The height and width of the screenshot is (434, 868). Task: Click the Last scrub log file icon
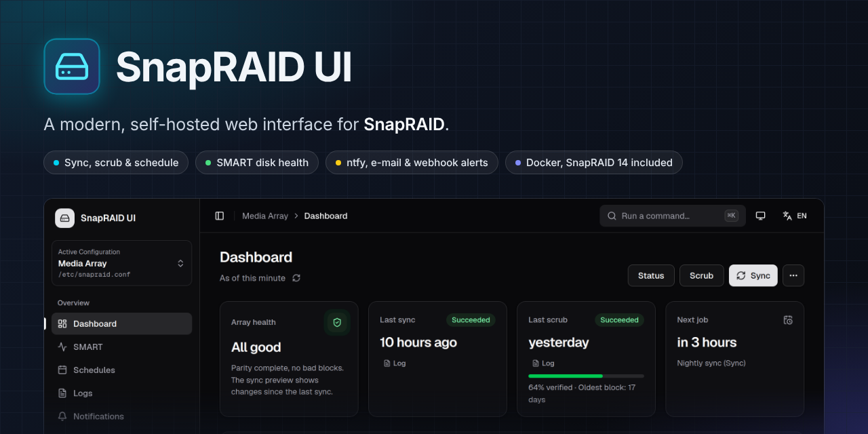535,363
